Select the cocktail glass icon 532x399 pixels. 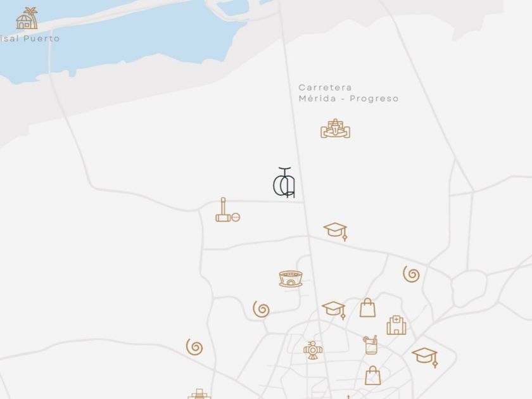pos(370,345)
